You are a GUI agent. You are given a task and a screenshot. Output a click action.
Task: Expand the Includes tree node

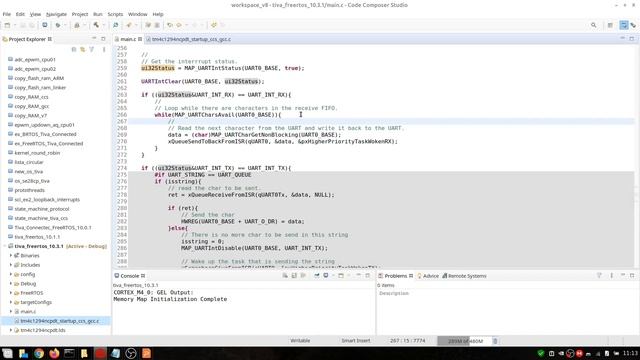pos(11,265)
